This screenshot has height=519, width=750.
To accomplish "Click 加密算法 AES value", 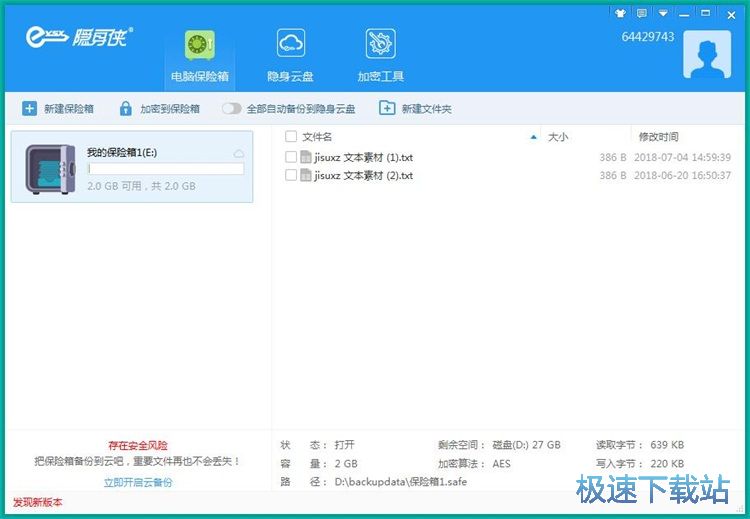I will click(x=501, y=464).
